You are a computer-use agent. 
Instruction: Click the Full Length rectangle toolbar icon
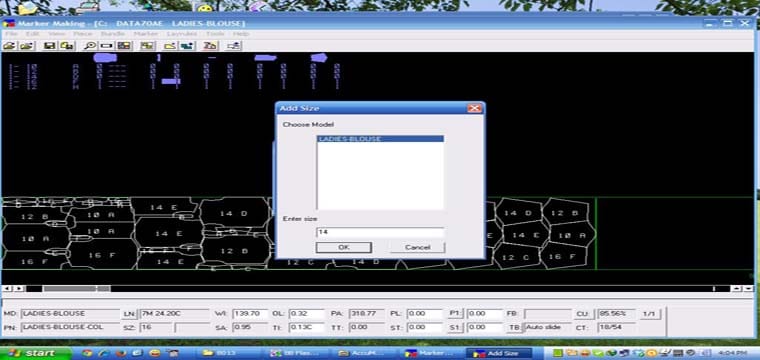pos(106,46)
